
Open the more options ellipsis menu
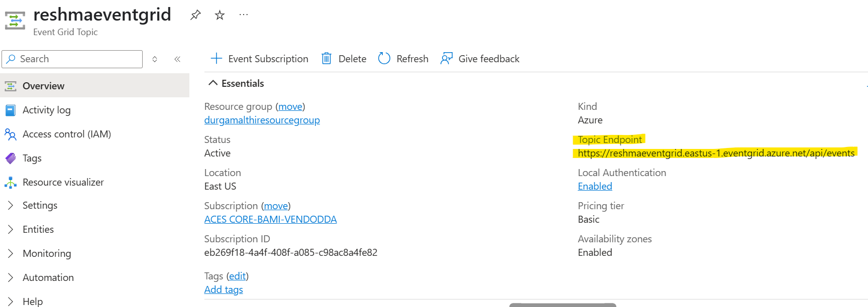[x=244, y=15]
